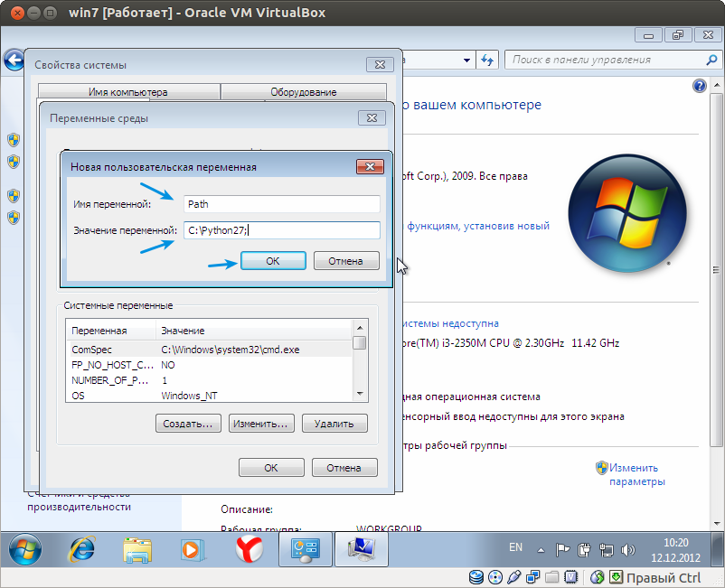Click the volume speaker tray icon
This screenshot has height=588, width=725.
pos(628,550)
